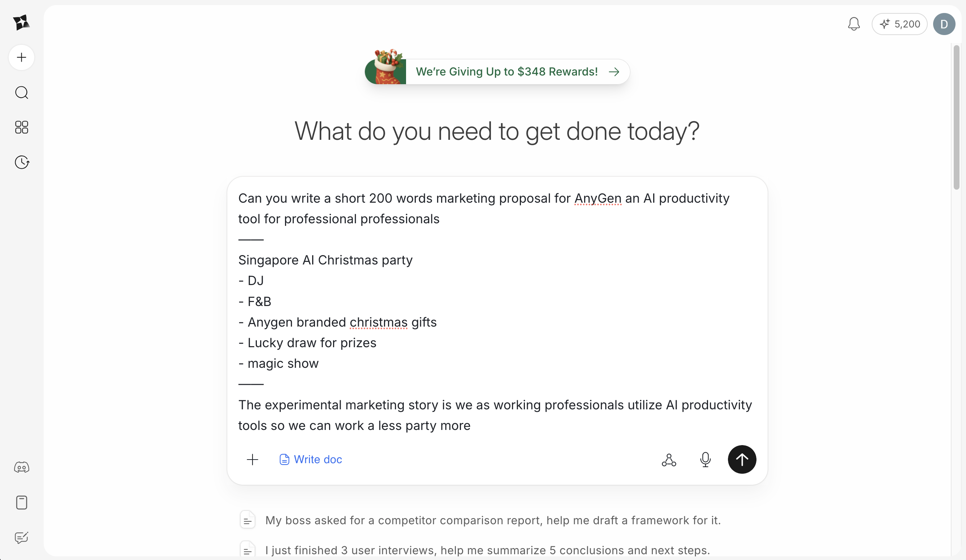Open the apps grid icon

click(x=21, y=127)
